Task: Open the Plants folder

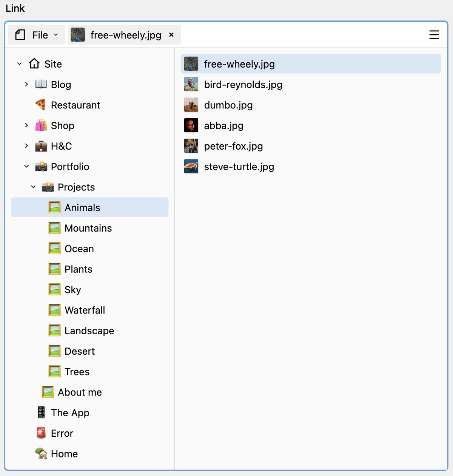Action: (x=90, y=269)
